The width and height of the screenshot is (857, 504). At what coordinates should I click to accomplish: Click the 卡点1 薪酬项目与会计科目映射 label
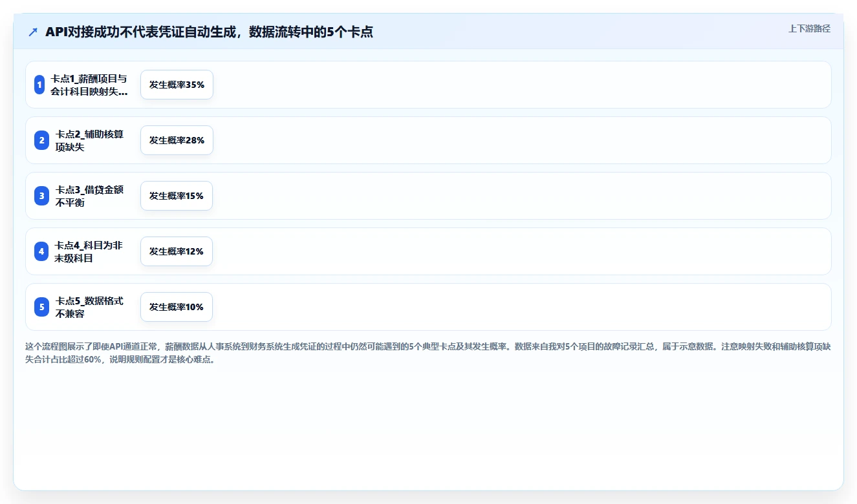point(89,85)
